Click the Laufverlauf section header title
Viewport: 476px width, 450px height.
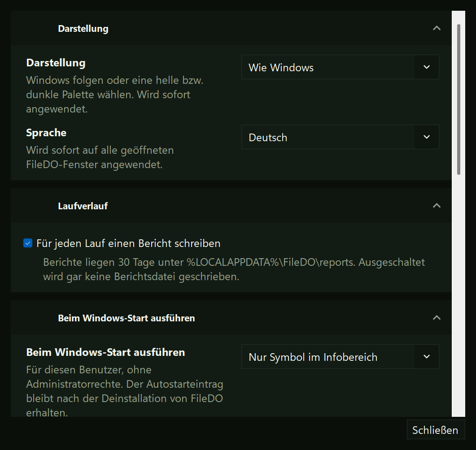(x=83, y=206)
